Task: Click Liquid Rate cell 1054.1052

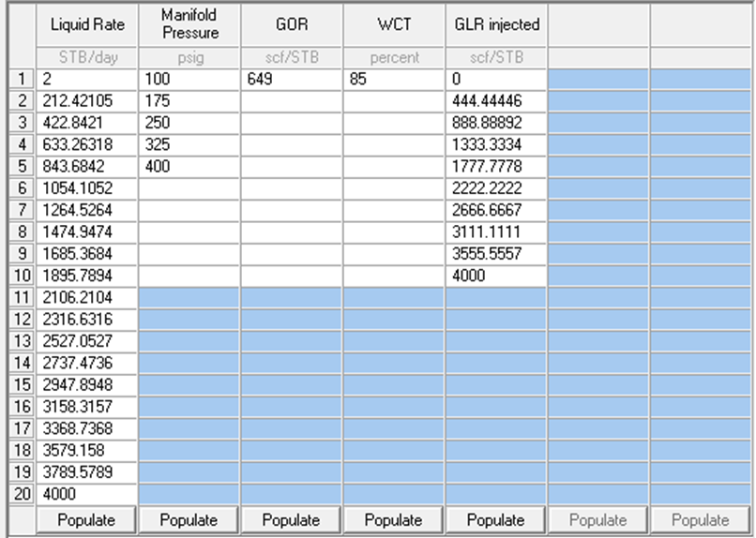Action: 87,188
